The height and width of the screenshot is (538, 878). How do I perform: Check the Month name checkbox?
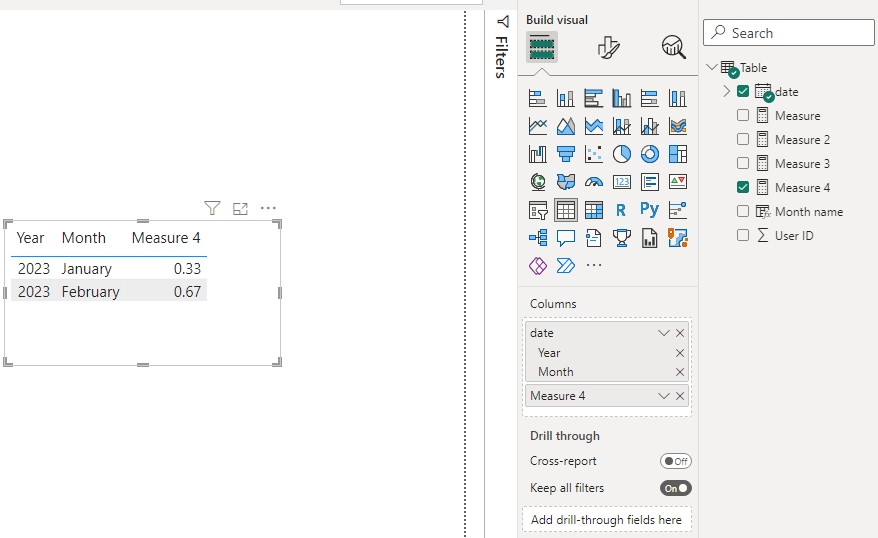tap(743, 212)
